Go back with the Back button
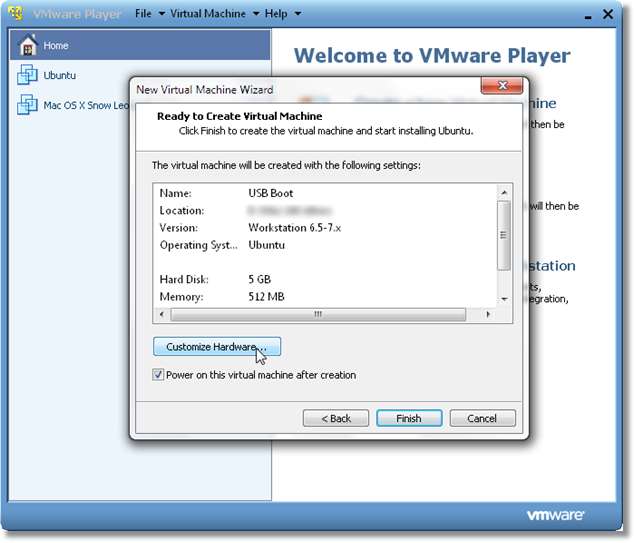The height and width of the screenshot is (543, 635). coord(335,418)
